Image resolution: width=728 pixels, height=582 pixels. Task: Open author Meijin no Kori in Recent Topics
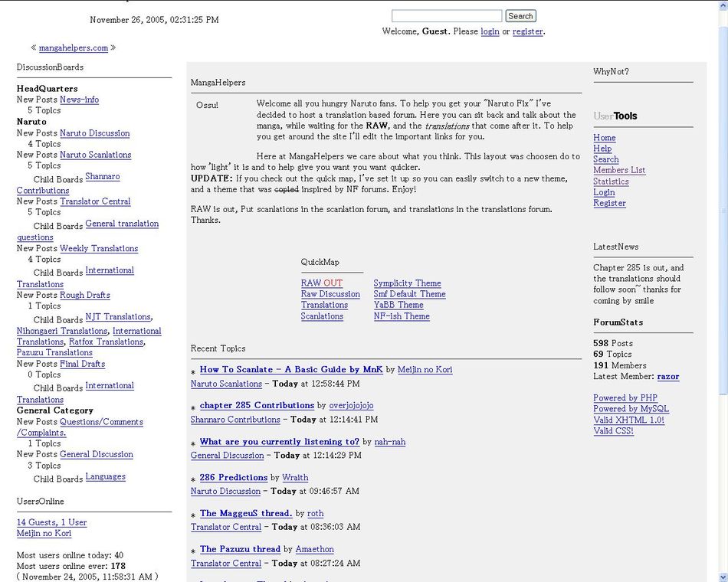coord(425,369)
